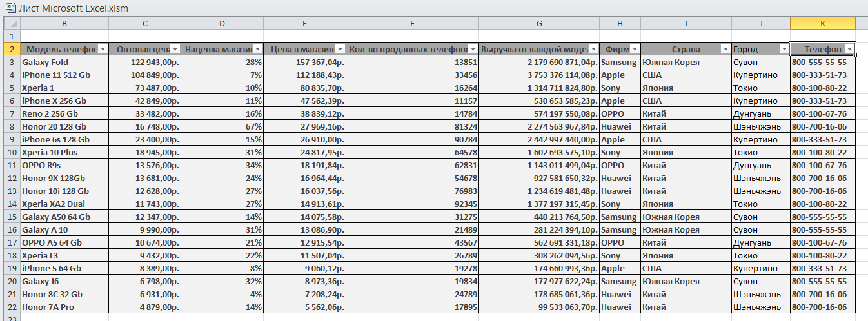868x321 pixels.
Task: Select revenue 99 533 063,70р. cell
Action: coord(539,307)
